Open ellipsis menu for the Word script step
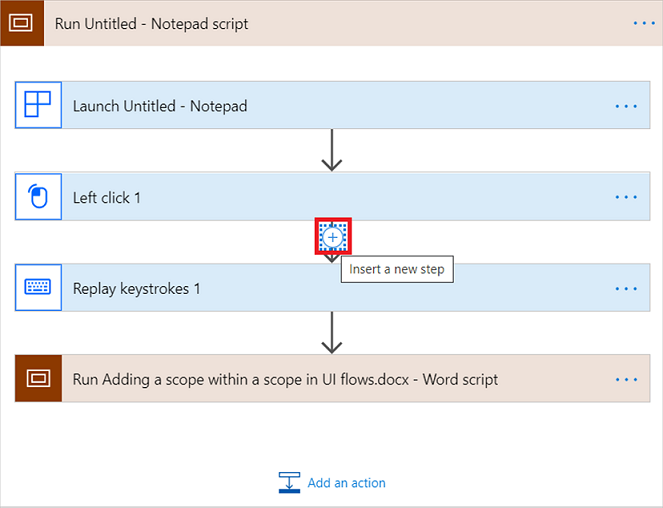Viewport: 663px width, 508px height. click(626, 380)
